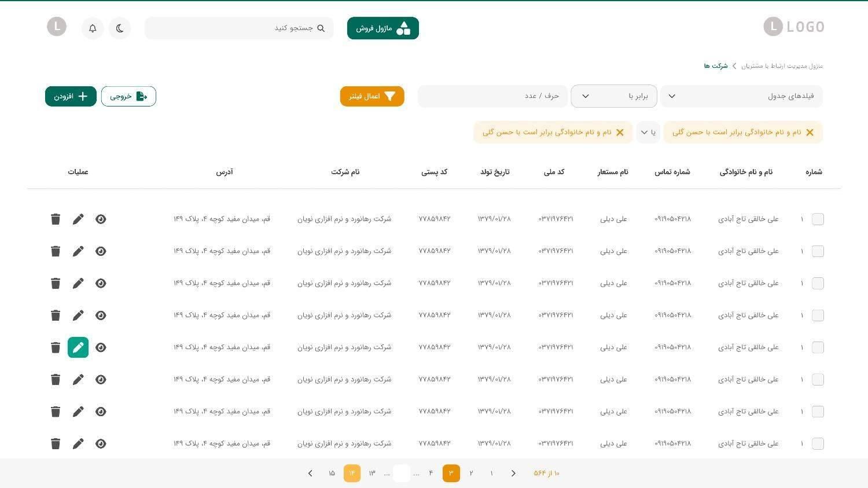
Task: Delete the last visible row with trash icon
Action: [x=56, y=443]
